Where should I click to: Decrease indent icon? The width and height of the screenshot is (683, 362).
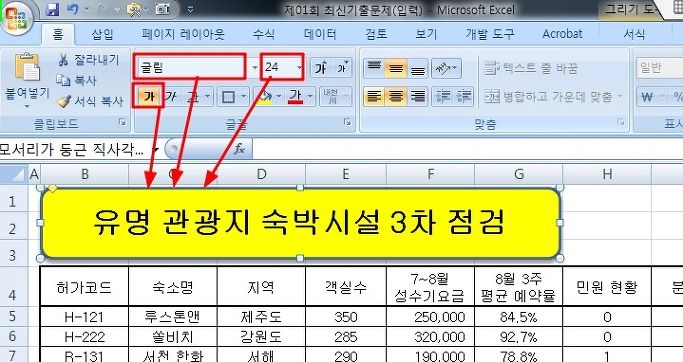click(x=443, y=96)
